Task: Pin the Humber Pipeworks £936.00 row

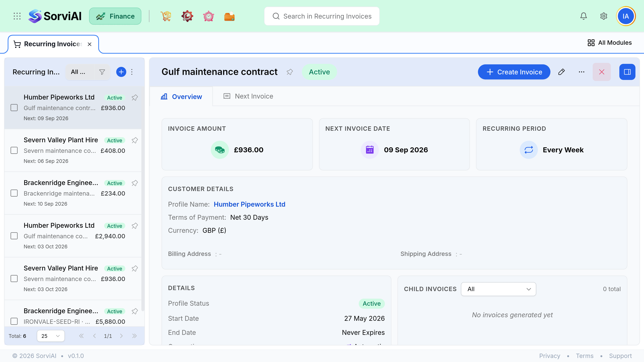Action: (135, 97)
